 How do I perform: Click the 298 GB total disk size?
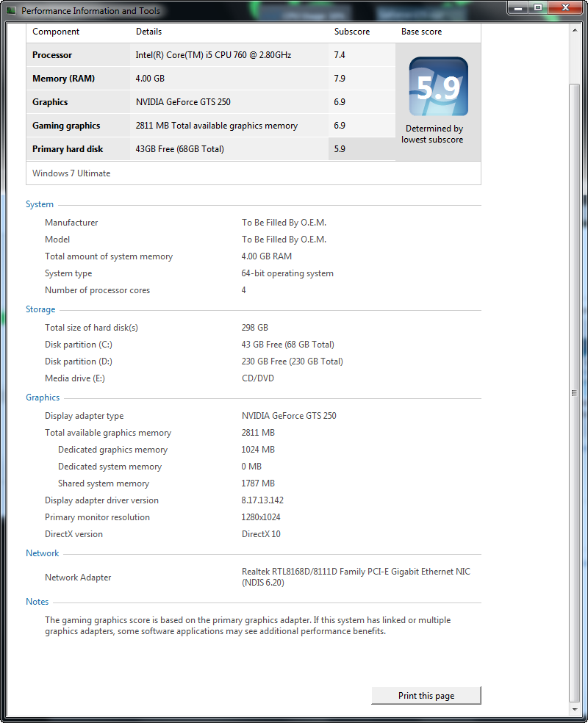[254, 328]
